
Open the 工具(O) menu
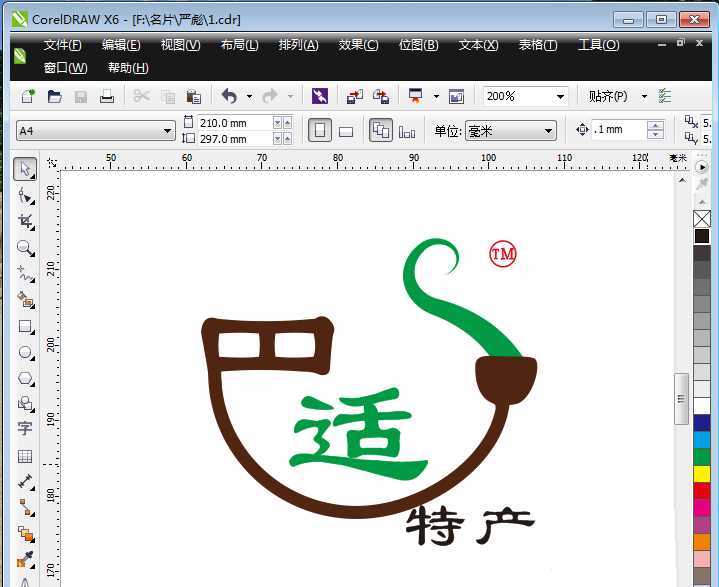(x=598, y=45)
